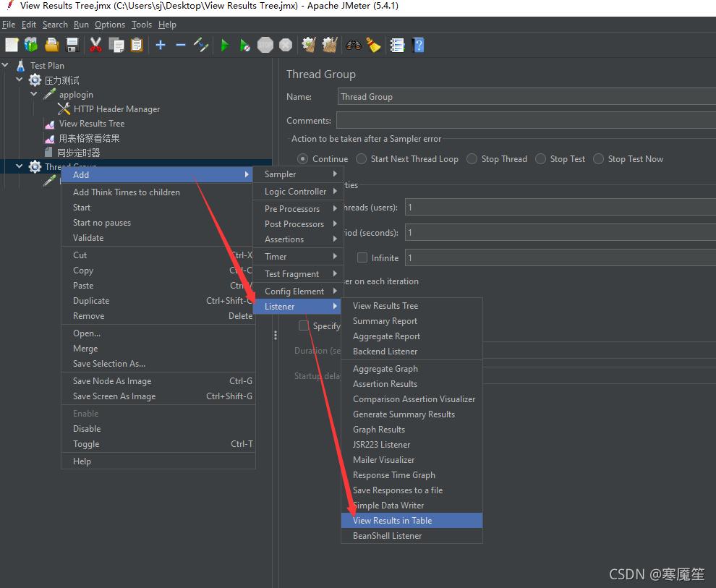Open the Run menu

coord(81,25)
